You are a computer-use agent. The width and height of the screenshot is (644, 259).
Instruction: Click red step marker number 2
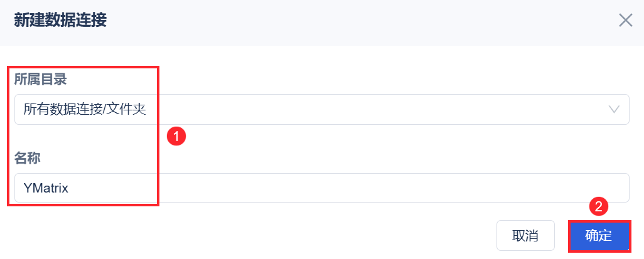[x=599, y=206]
